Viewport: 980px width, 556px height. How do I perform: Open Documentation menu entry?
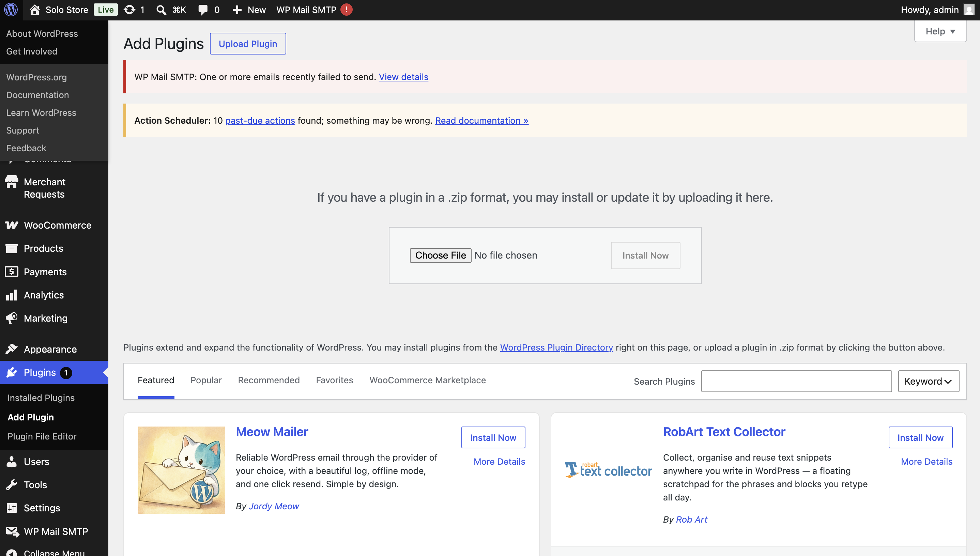[37, 95]
